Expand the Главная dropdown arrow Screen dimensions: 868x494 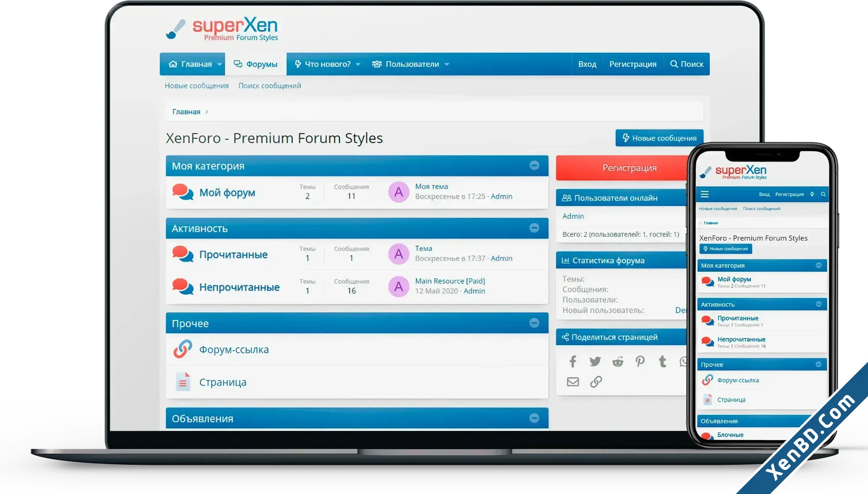coord(220,64)
